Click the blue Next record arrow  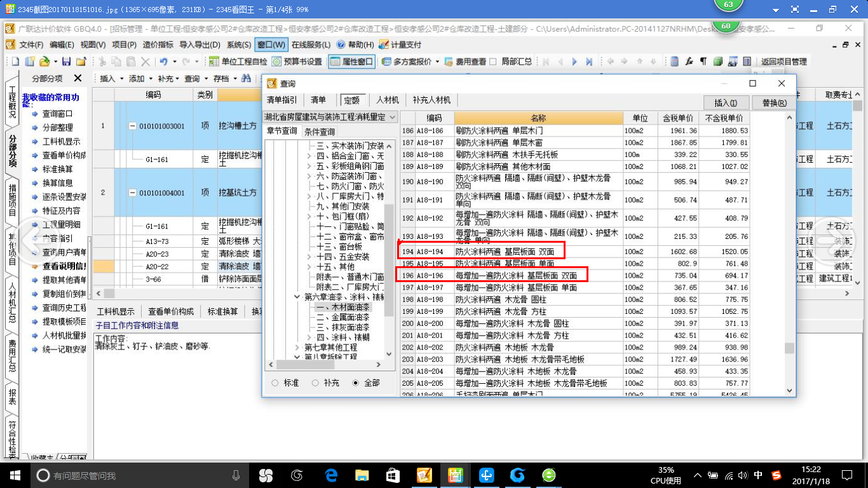pos(574,62)
